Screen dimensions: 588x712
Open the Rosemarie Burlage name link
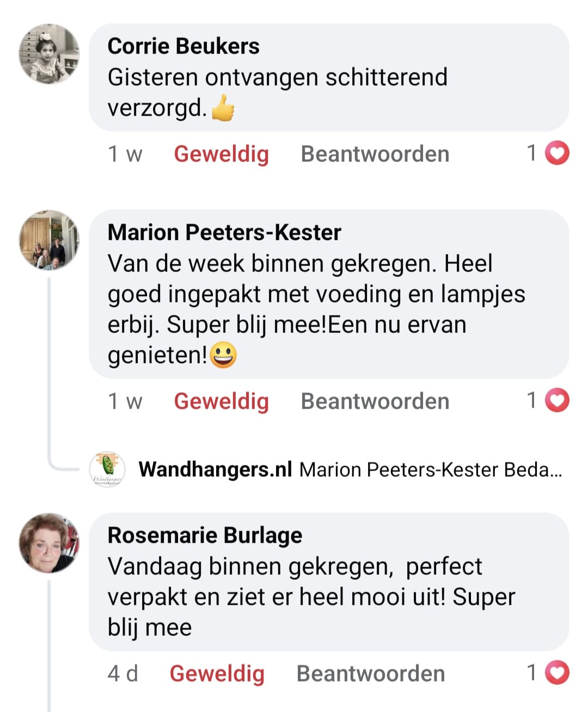point(205,535)
